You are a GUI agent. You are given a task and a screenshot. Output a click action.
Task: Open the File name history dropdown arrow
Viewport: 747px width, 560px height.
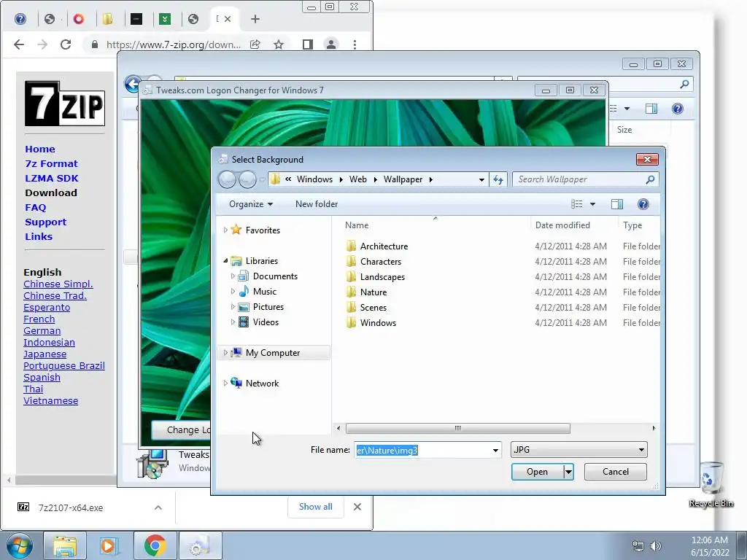coord(495,450)
